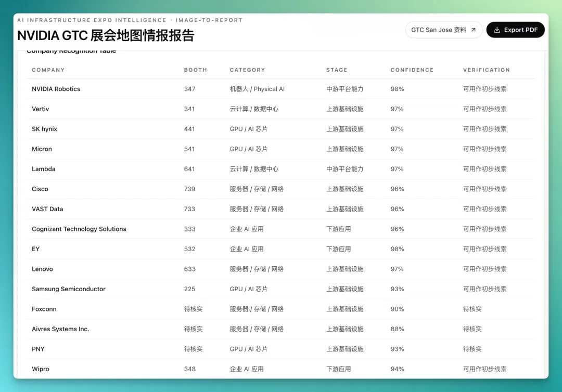Click the CONFIDENCE column header

412,70
